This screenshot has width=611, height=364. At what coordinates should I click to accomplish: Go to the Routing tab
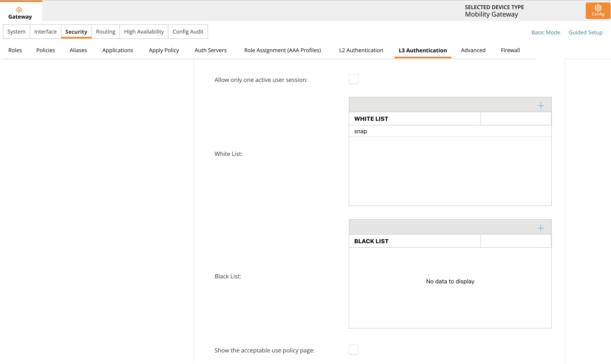tap(105, 32)
